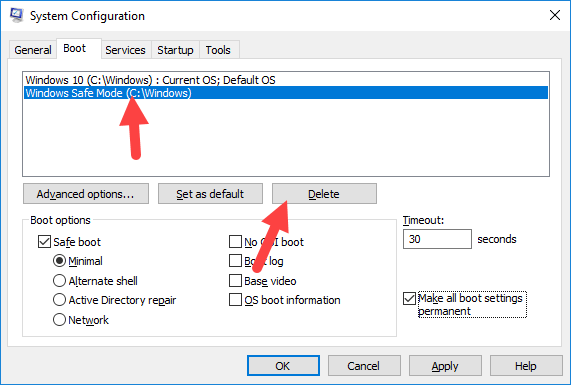Enable No GUI boot checkbox

235,242
